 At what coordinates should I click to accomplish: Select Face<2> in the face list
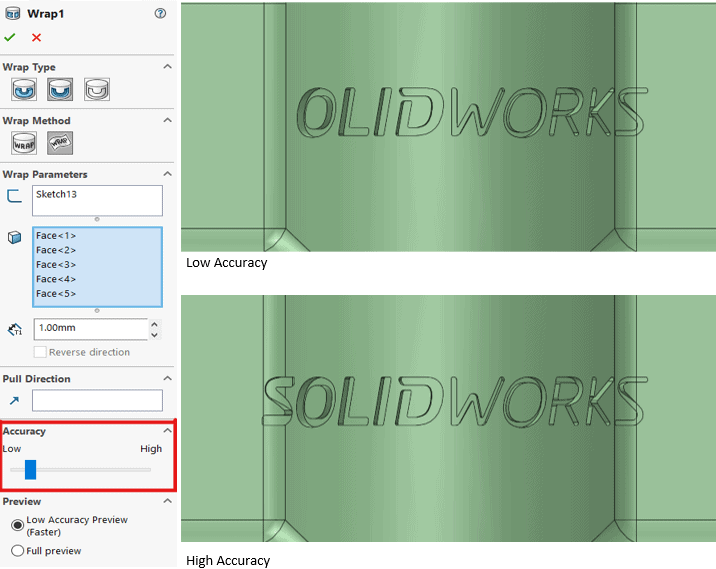[x=56, y=250]
